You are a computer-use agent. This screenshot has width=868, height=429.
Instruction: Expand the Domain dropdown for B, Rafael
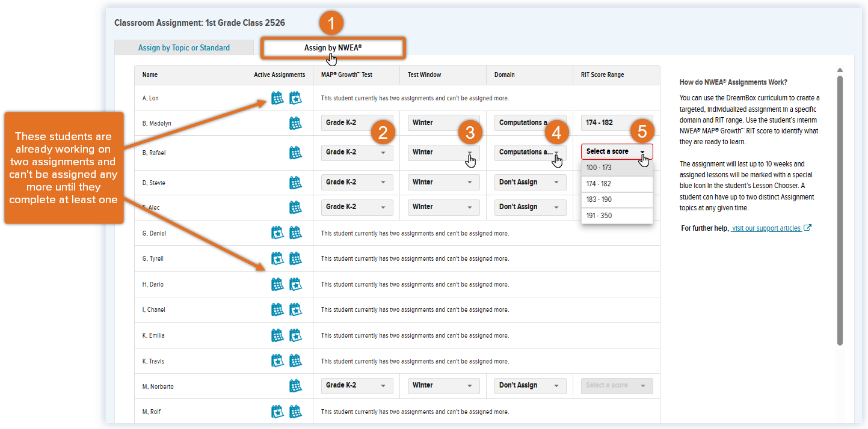coord(529,153)
